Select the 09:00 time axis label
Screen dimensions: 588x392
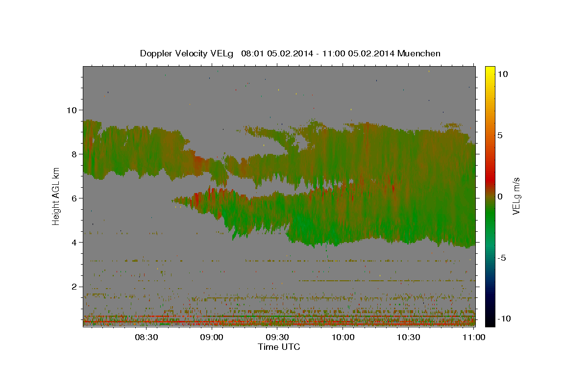point(212,337)
